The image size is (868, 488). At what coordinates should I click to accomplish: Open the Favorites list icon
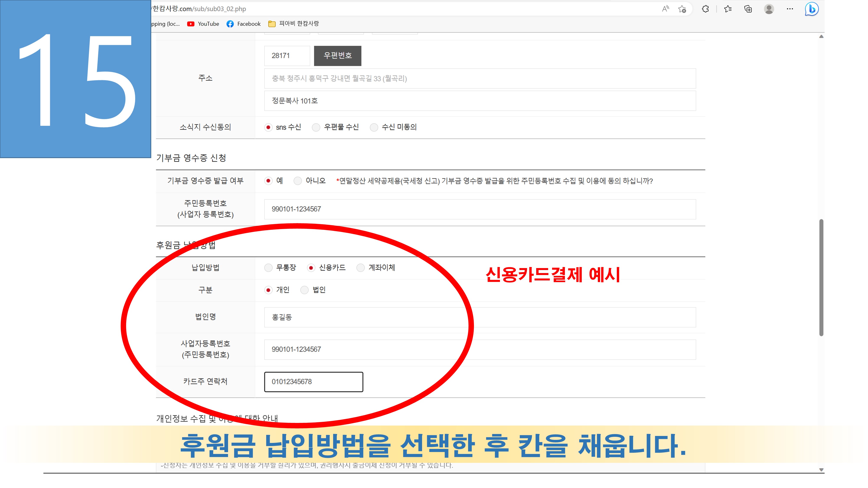pyautogui.click(x=728, y=9)
